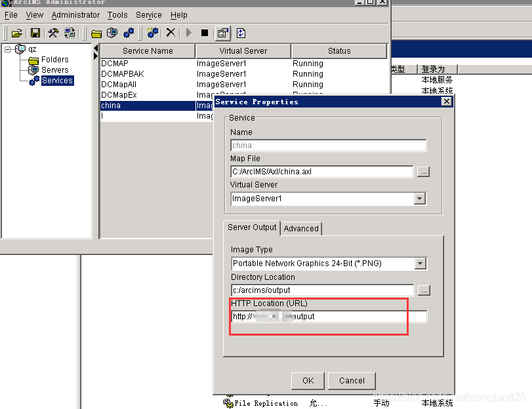The width and height of the screenshot is (532, 409).
Task: Click the File Replication service entry
Action: click(266, 403)
